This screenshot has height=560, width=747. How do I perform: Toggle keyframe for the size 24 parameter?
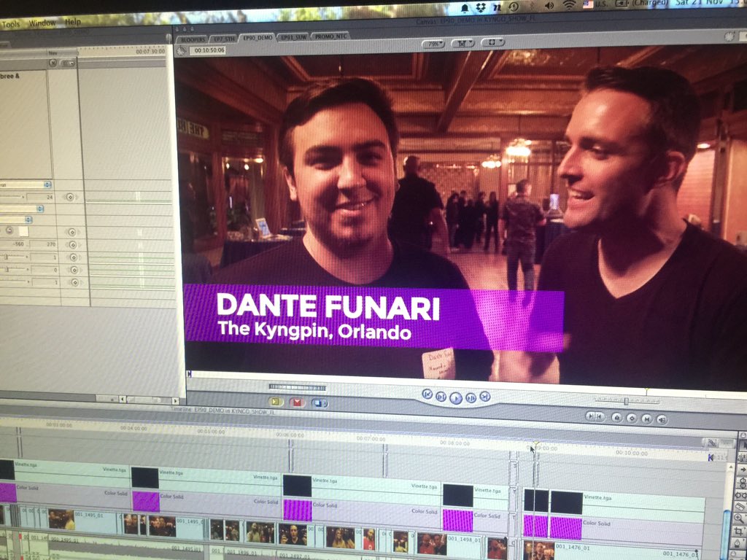(x=70, y=197)
